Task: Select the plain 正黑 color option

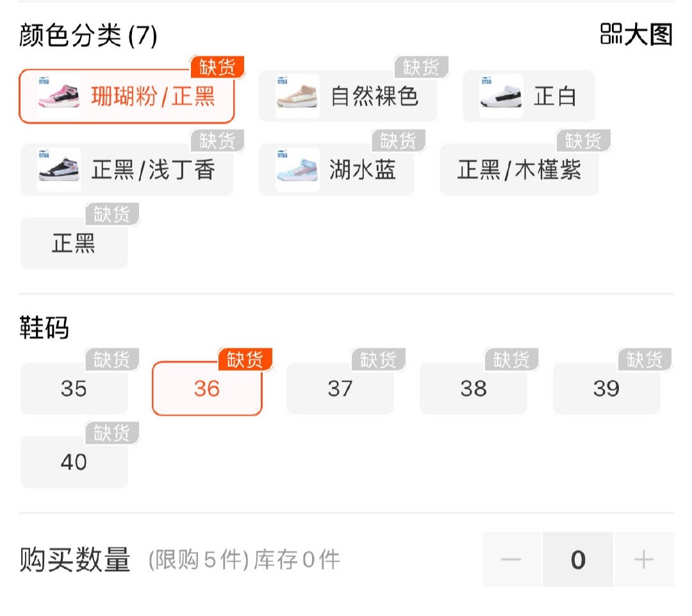Action: click(x=72, y=243)
